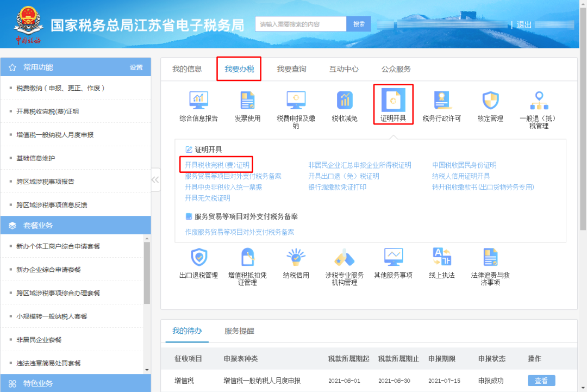The width and height of the screenshot is (587, 392).
Task: Click the star icon beside 常用功能
Action: 13,67
